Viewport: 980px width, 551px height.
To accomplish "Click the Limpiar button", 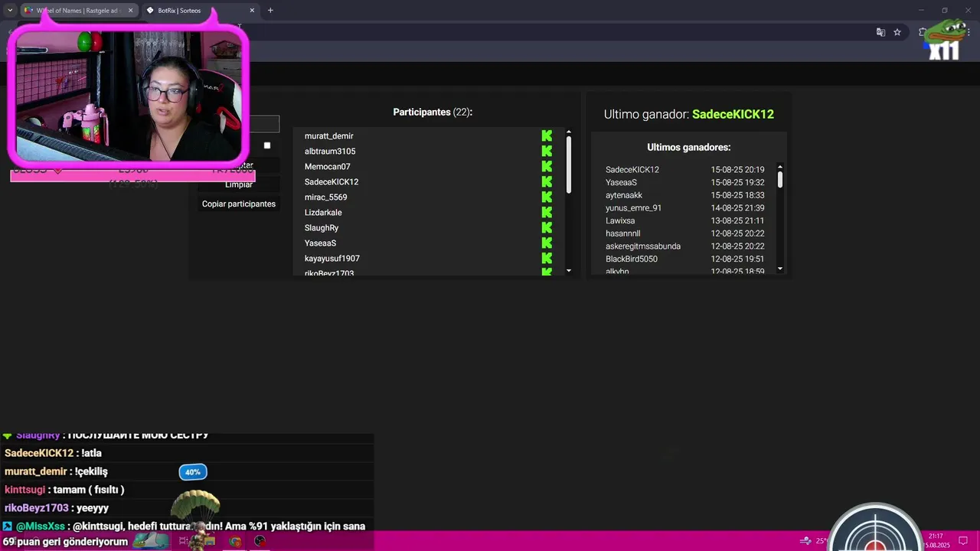I will (239, 184).
